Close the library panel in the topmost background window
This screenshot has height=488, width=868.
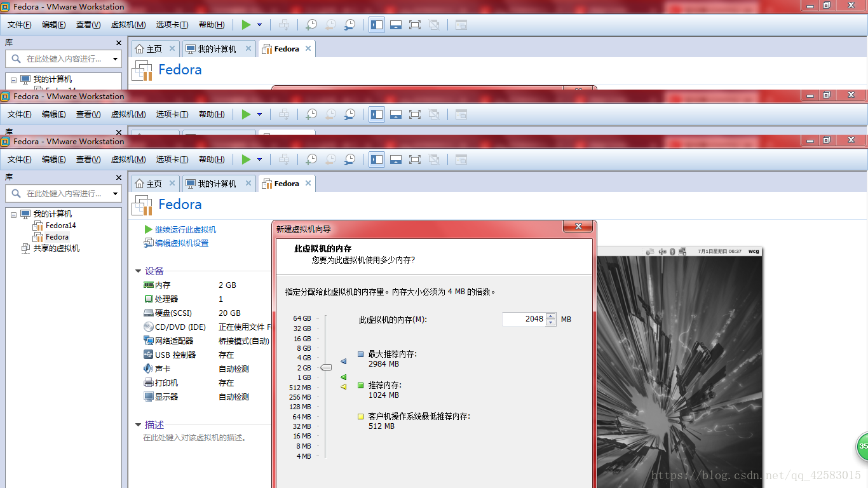(x=118, y=43)
